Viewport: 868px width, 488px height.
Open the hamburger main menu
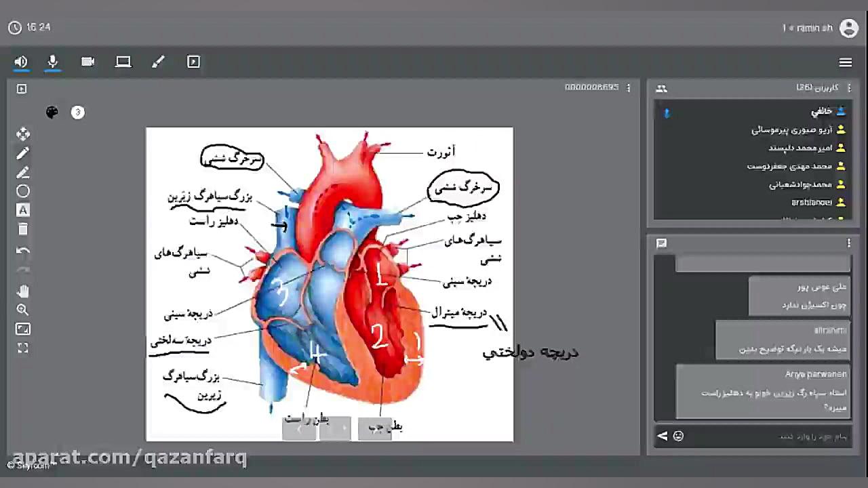845,62
